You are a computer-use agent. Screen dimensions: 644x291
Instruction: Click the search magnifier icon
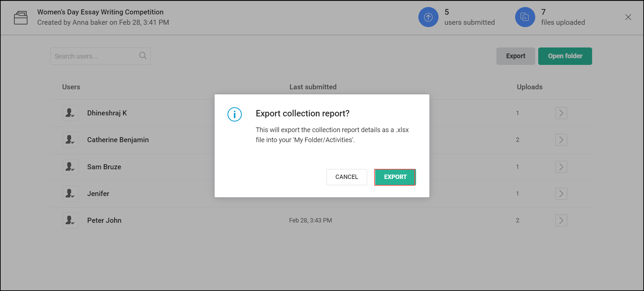tap(143, 56)
